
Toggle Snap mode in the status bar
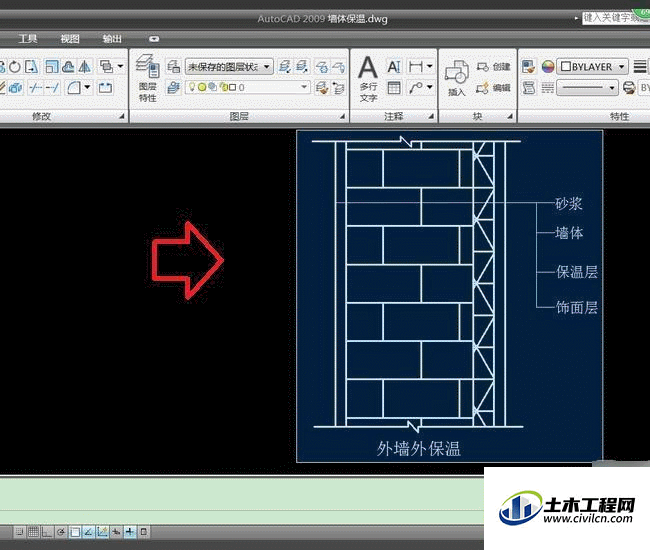tap(19, 532)
